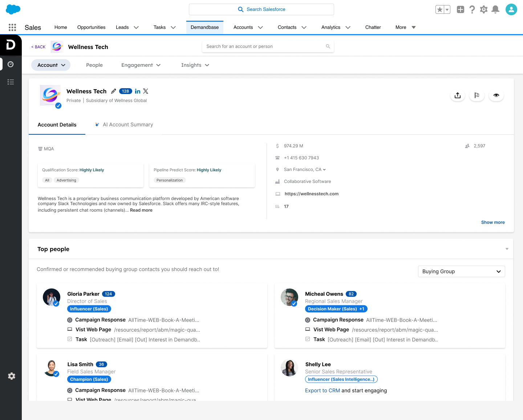Click the Demandbase list icon in left sidebar
523x420 pixels.
tap(11, 82)
